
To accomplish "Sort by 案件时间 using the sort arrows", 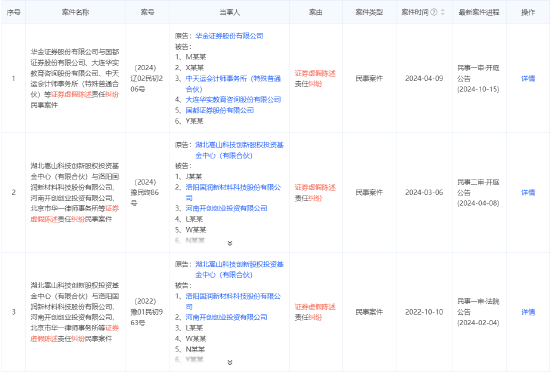I will tap(443, 12).
